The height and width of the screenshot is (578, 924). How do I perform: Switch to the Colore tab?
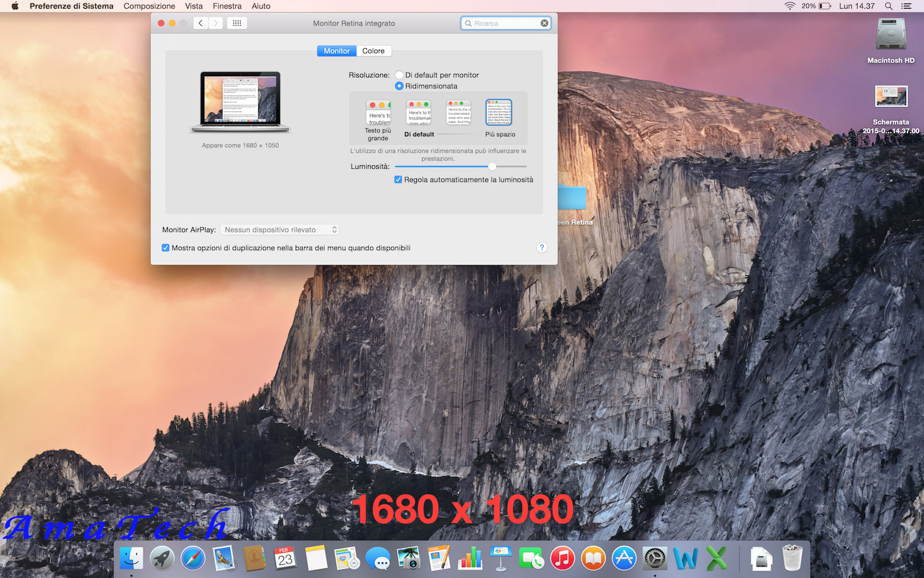(373, 50)
